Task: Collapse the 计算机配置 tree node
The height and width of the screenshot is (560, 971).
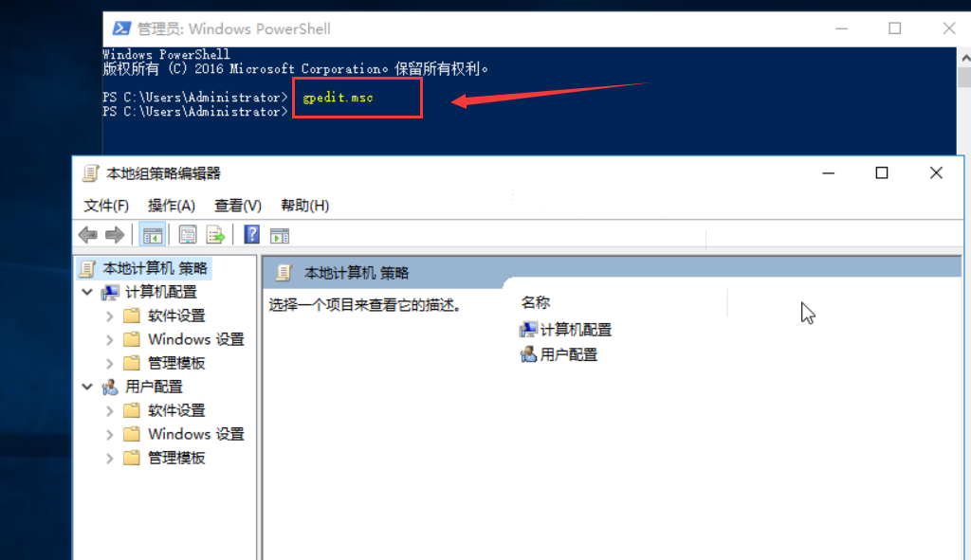Action: point(87,292)
